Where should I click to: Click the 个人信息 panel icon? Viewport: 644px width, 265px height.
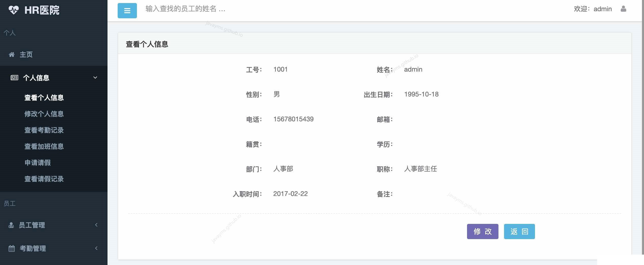pyautogui.click(x=14, y=78)
